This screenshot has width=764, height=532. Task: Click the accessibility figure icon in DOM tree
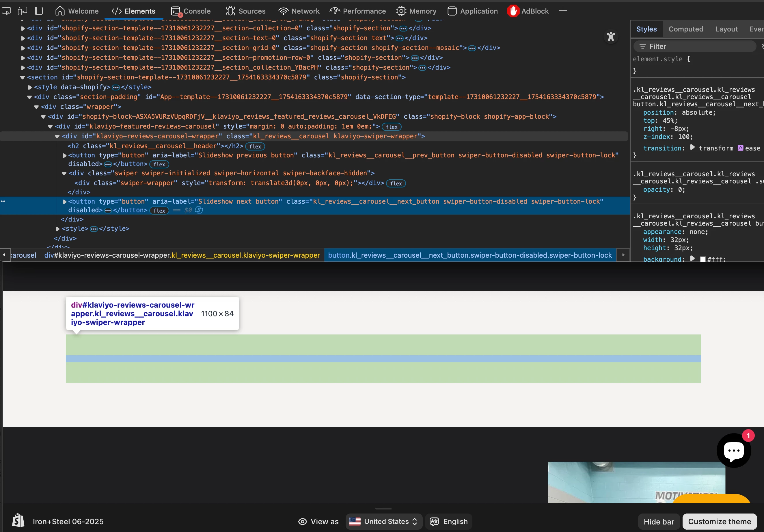(611, 36)
